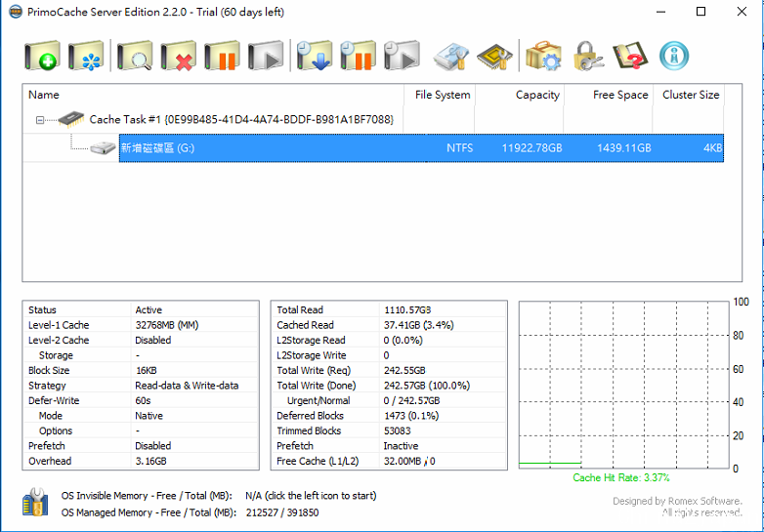
Task: Click Resume Cache Task play icon
Action: [x=266, y=56]
